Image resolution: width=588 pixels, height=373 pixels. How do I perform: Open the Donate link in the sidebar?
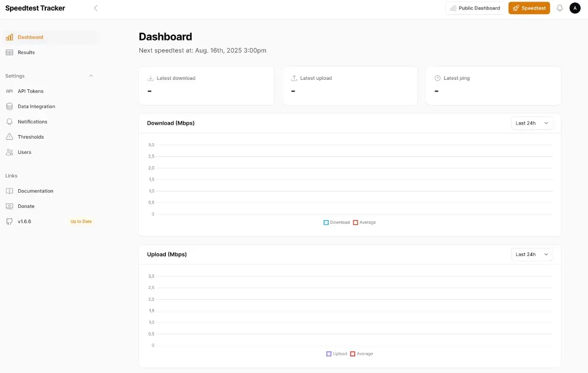(x=25, y=206)
